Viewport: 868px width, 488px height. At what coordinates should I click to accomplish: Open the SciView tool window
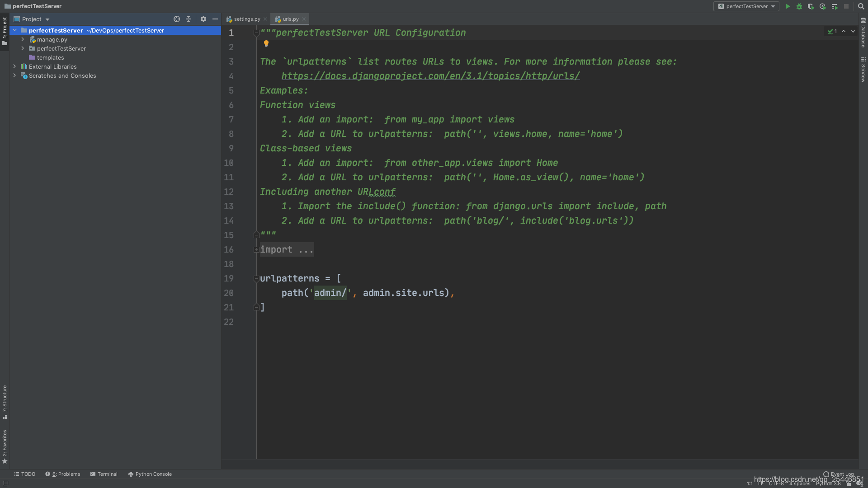pos(863,70)
